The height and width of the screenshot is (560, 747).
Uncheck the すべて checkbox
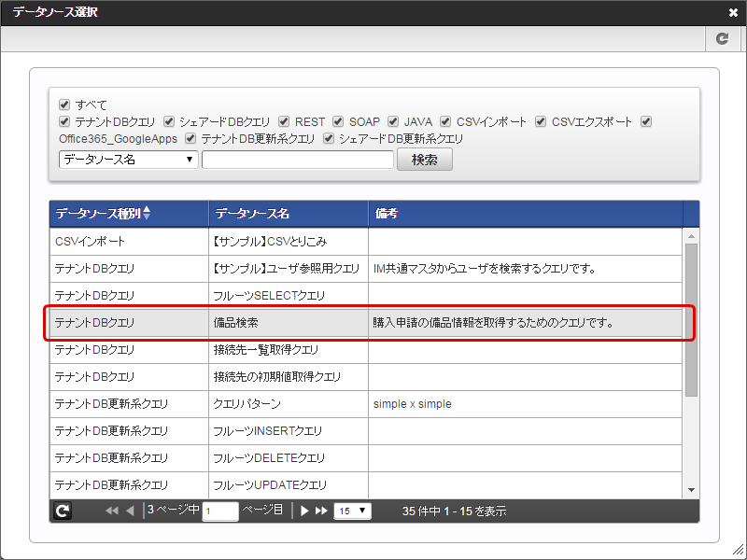[x=64, y=105]
